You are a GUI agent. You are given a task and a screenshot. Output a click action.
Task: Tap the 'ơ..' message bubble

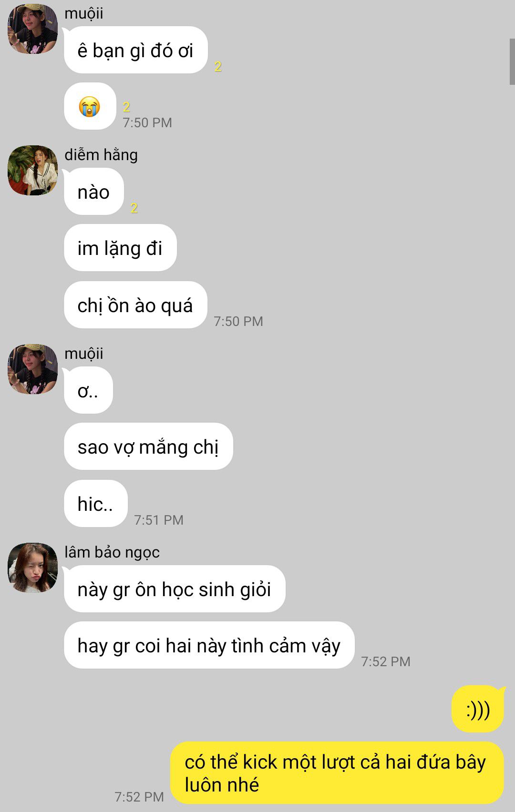click(x=88, y=390)
